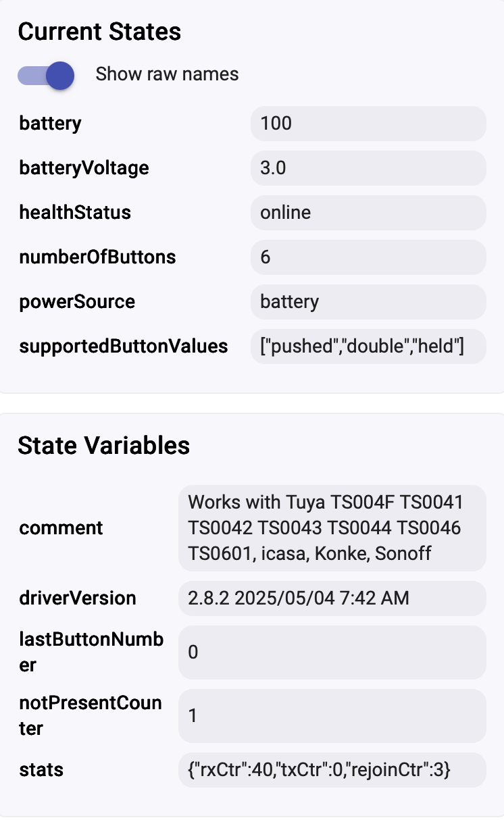Click the numberOfButtons attribute label
The width and height of the screenshot is (504, 820).
pyautogui.click(x=97, y=257)
